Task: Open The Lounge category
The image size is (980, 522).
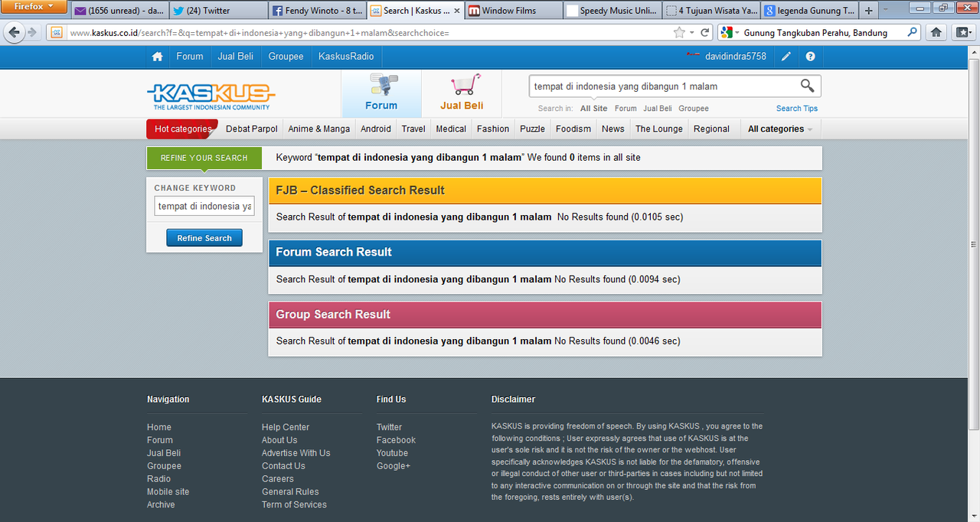Action: click(658, 129)
